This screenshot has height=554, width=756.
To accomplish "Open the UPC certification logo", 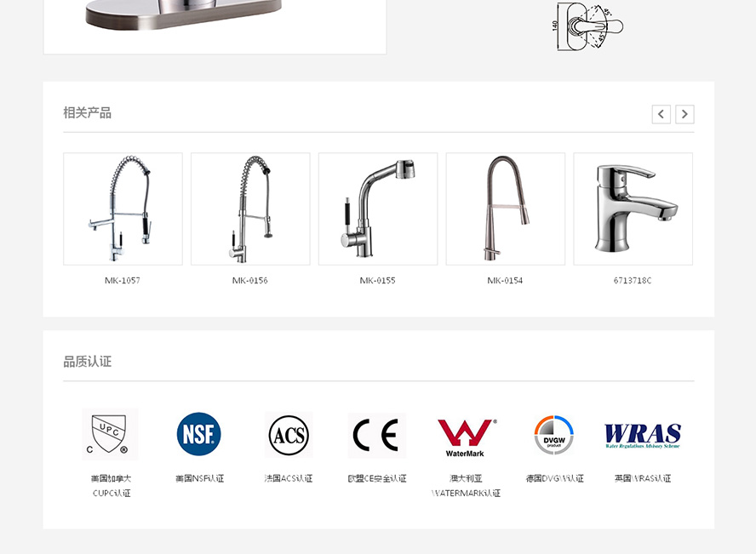I will click(110, 434).
